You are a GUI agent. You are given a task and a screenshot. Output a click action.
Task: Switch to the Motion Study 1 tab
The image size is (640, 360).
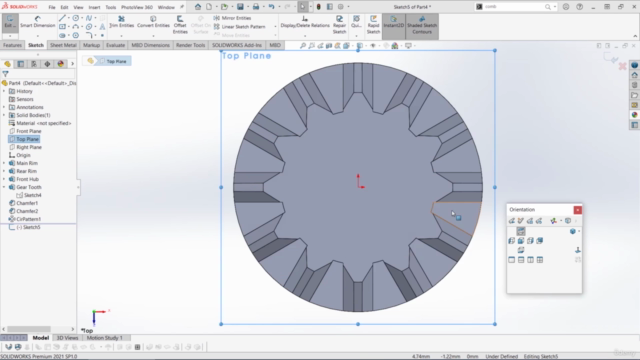104,338
